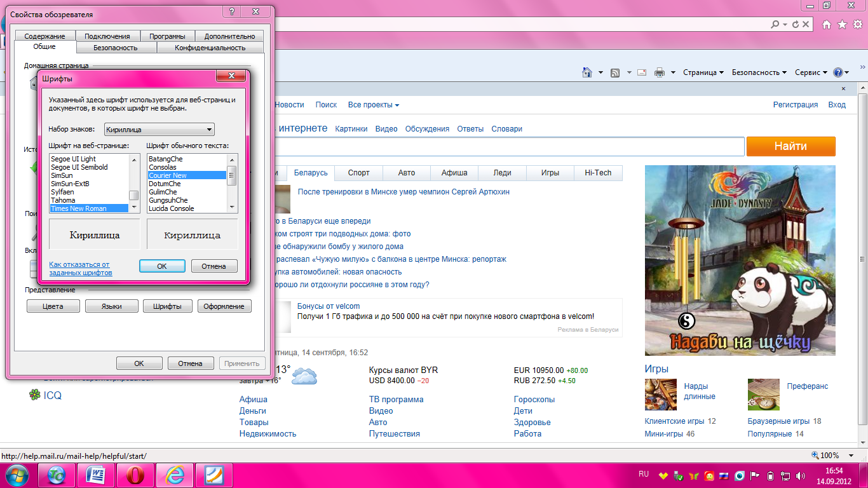Viewport: 868px width, 488px height.
Task: Select the Hi-Tech news tab
Action: (x=598, y=173)
